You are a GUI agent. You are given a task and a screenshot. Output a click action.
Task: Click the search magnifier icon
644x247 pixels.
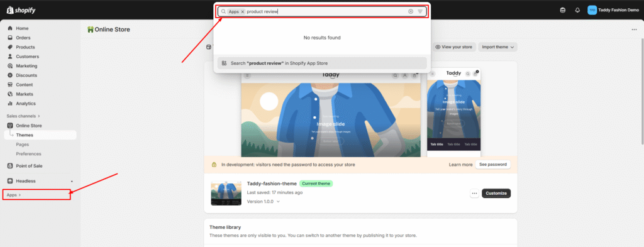click(x=223, y=11)
